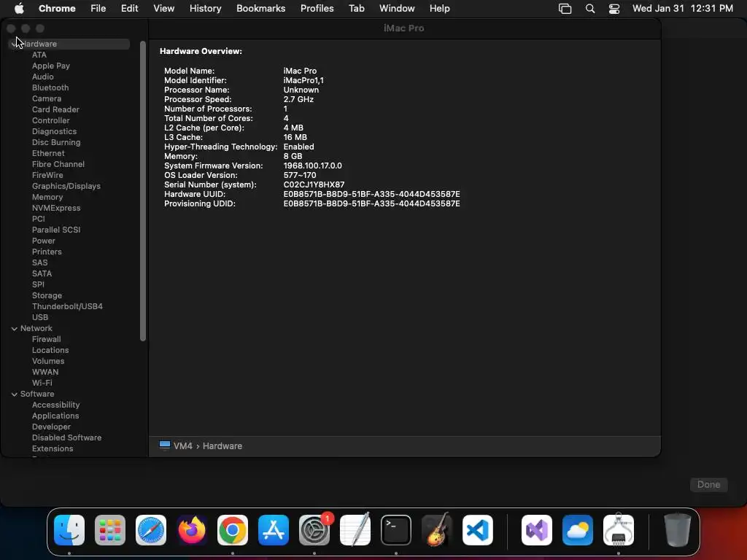747x560 pixels.
Task: Select Thunderbolt/USB4 in the sidebar
Action: tap(67, 307)
